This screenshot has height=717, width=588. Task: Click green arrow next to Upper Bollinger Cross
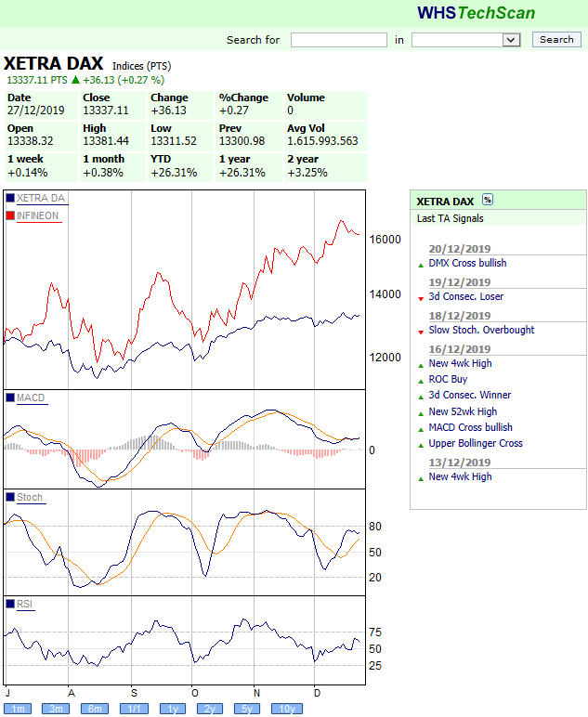coord(421,446)
